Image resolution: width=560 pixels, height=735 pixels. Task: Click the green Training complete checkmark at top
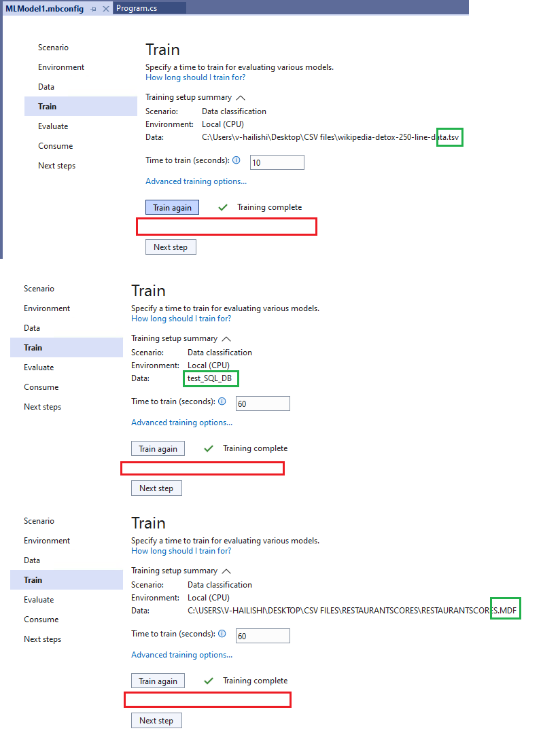pyautogui.click(x=224, y=207)
